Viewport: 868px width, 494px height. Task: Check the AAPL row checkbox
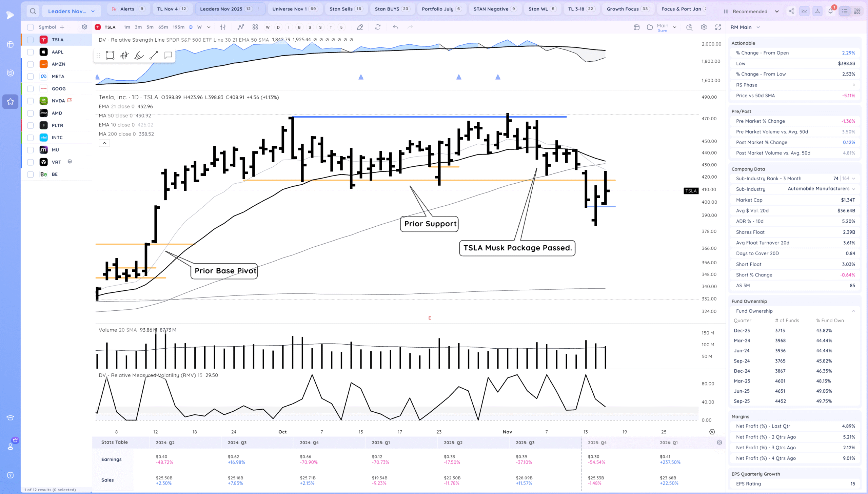(31, 52)
